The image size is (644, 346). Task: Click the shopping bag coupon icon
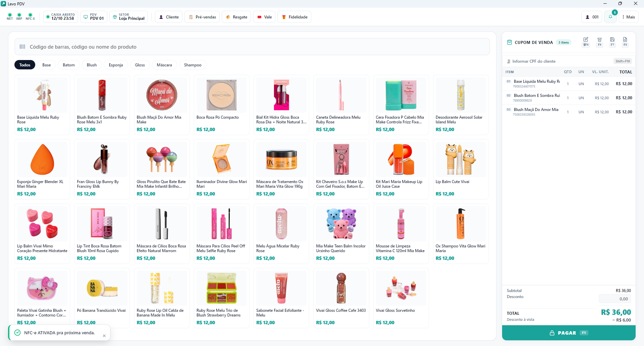tap(509, 42)
